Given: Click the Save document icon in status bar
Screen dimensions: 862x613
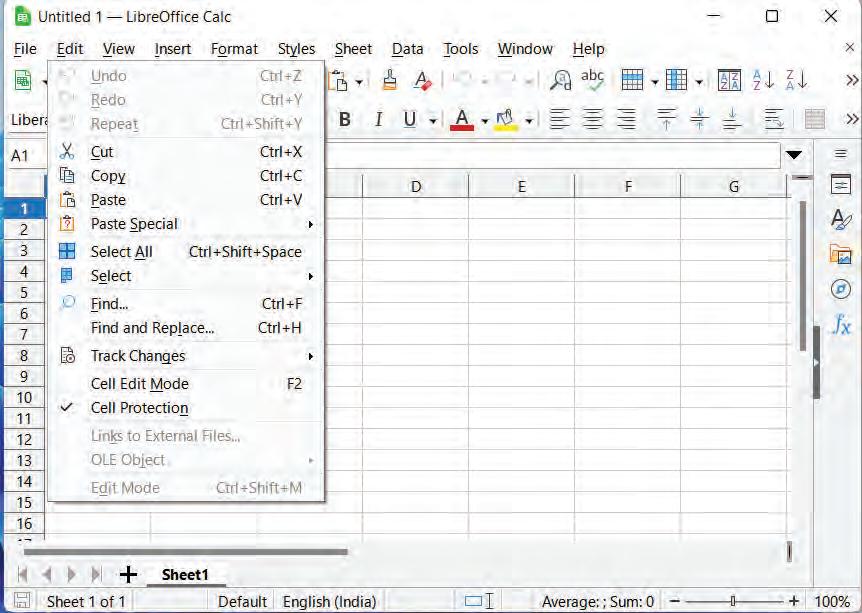Looking at the screenshot, I should (x=22, y=601).
